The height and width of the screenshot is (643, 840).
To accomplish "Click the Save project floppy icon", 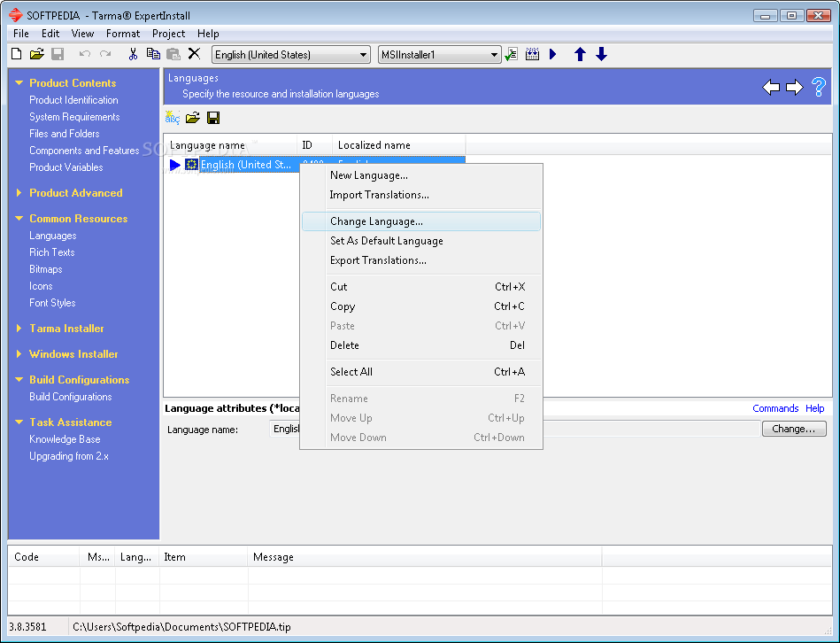I will pyautogui.click(x=58, y=54).
